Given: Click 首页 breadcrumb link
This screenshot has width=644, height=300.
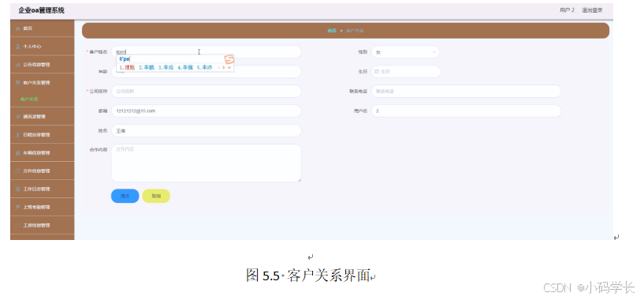Looking at the screenshot, I should 332,31.
